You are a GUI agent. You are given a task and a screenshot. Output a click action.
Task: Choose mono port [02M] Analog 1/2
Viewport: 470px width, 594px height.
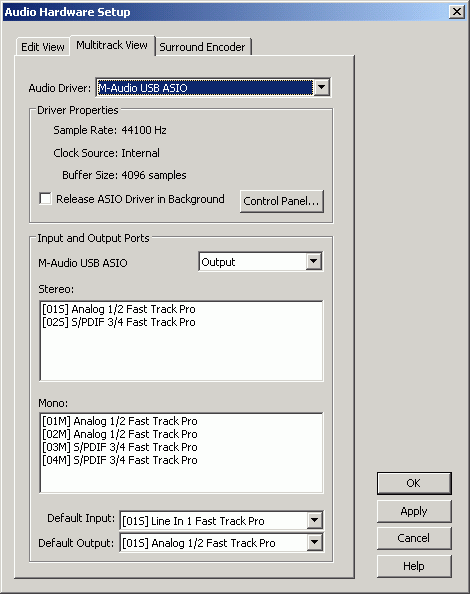[120, 434]
